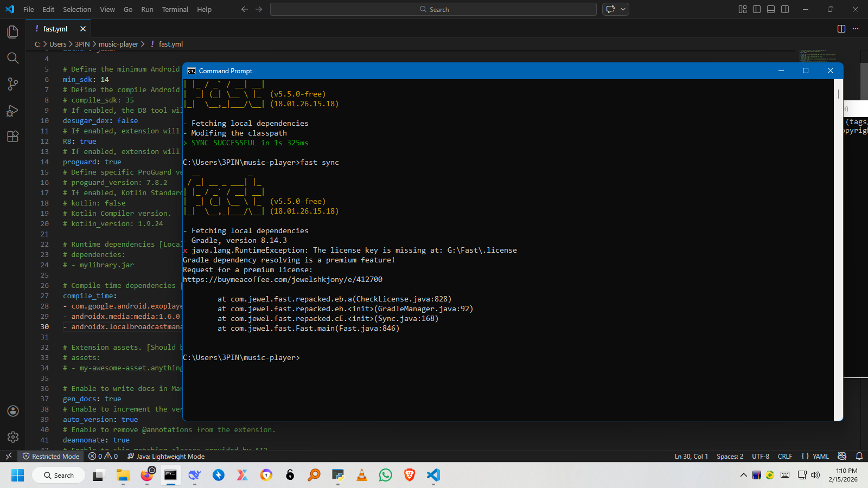The image size is (868, 488).
Task: Open the Run and Debug view
Action: pyautogui.click(x=13, y=111)
